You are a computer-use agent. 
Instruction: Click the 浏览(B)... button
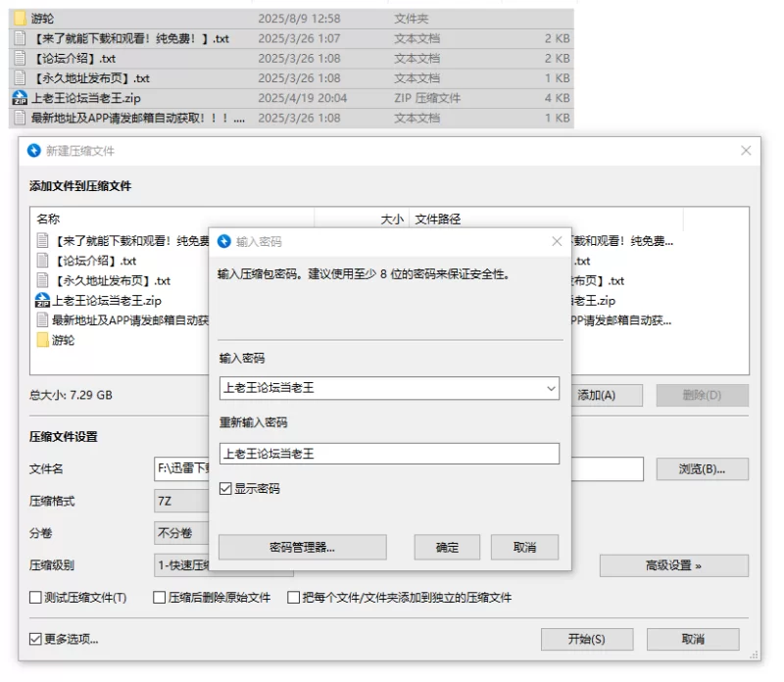(702, 469)
